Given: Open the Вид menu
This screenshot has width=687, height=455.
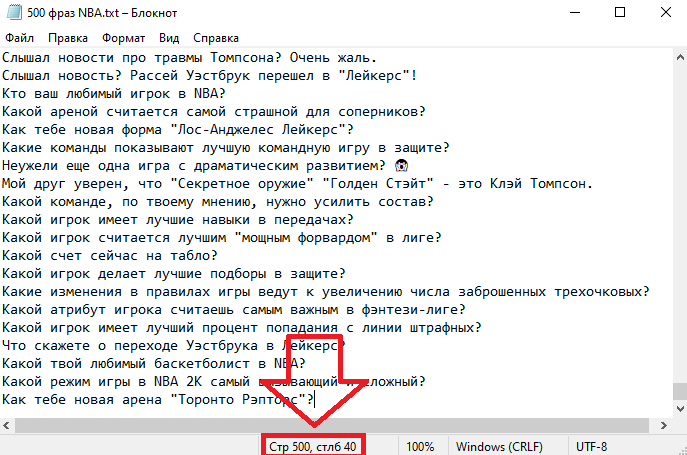Looking at the screenshot, I should click(x=169, y=38).
